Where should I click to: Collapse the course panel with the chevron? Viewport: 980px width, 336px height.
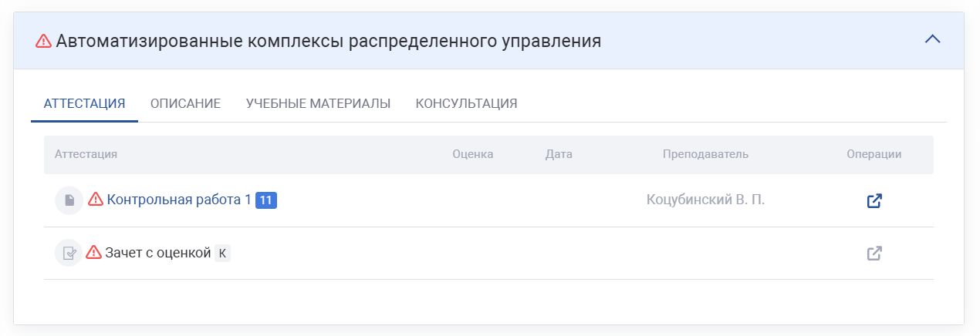(932, 39)
